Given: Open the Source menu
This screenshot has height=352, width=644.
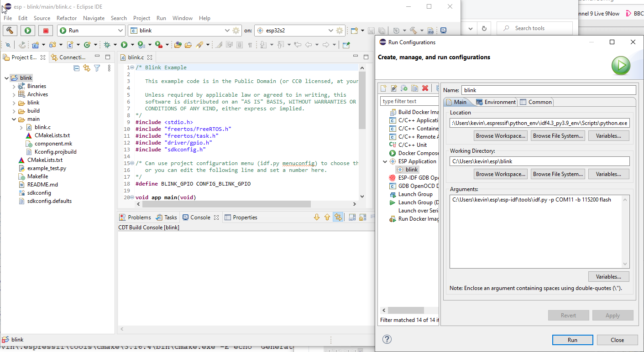Looking at the screenshot, I should tap(42, 18).
